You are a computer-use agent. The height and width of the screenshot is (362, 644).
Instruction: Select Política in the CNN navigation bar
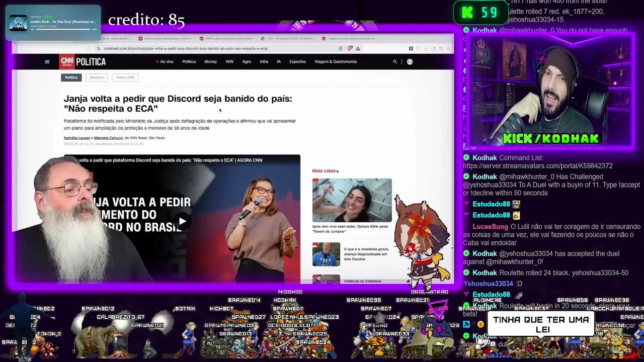[189, 62]
